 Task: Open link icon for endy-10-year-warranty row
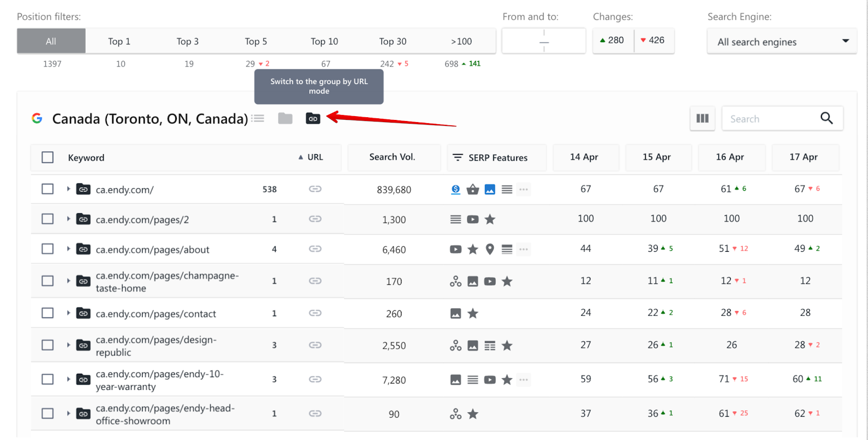(x=315, y=379)
